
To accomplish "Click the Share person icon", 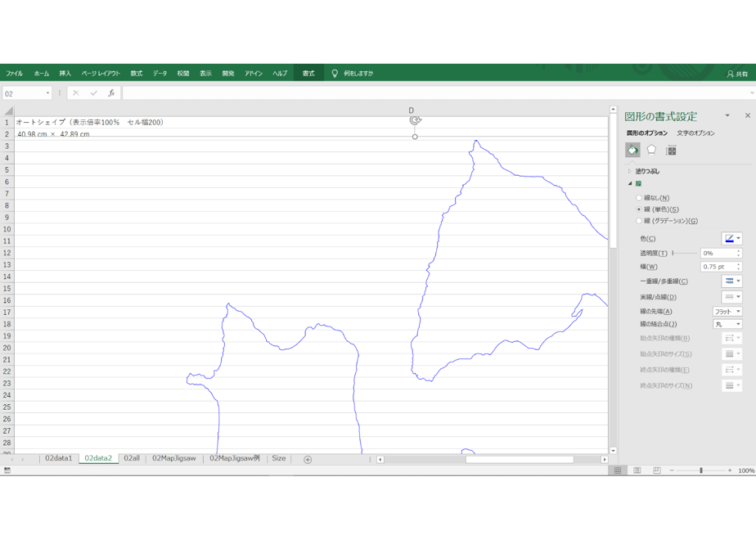I will (730, 74).
